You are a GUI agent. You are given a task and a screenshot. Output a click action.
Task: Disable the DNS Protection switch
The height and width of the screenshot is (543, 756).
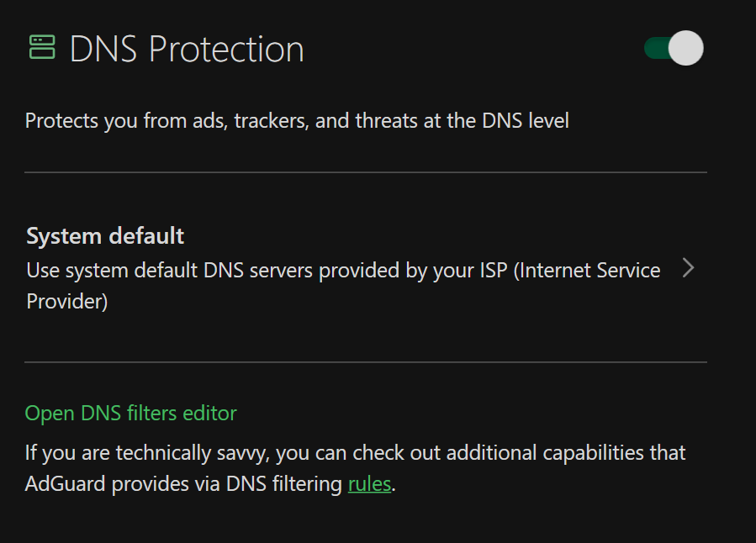[673, 48]
